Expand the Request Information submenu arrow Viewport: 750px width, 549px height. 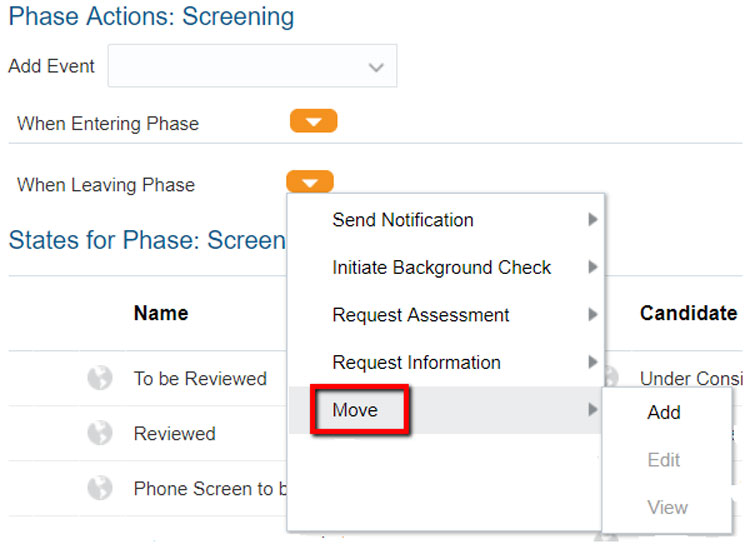pos(593,362)
